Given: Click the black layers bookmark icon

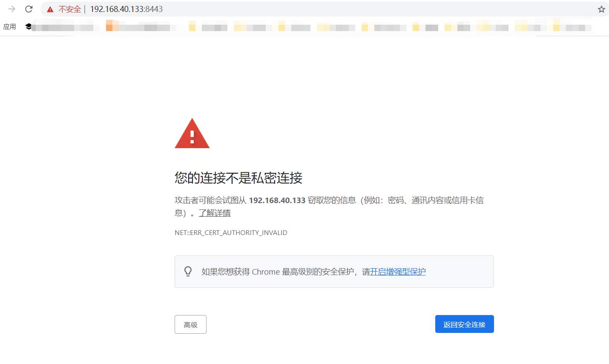Looking at the screenshot, I should [x=29, y=26].
